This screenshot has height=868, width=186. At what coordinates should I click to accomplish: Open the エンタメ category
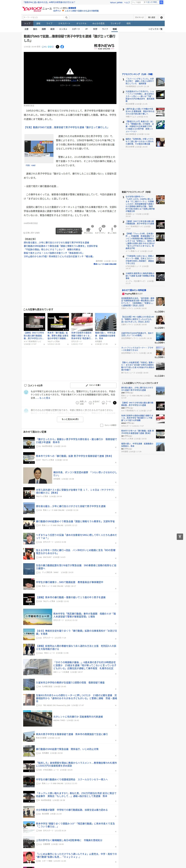[x=63, y=29]
